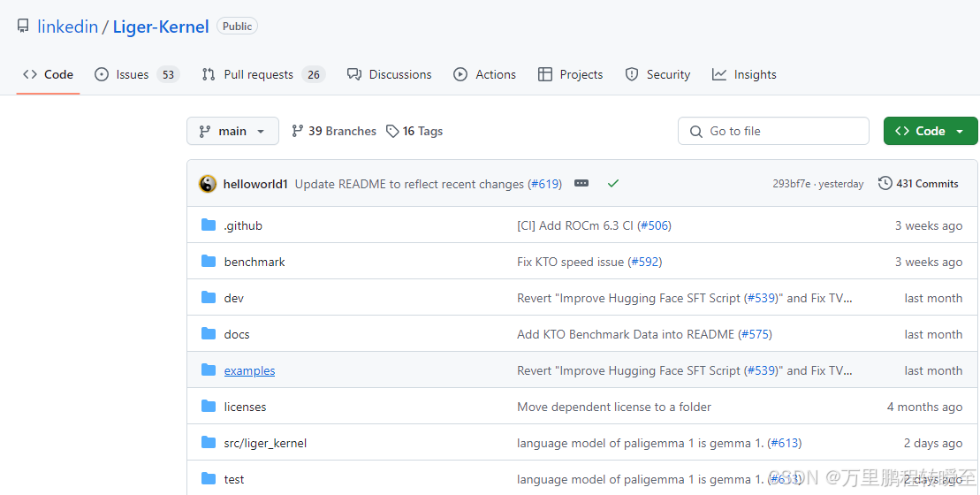Open the Pull requests tab
Screen dimensions: 980x495
[x=263, y=74]
